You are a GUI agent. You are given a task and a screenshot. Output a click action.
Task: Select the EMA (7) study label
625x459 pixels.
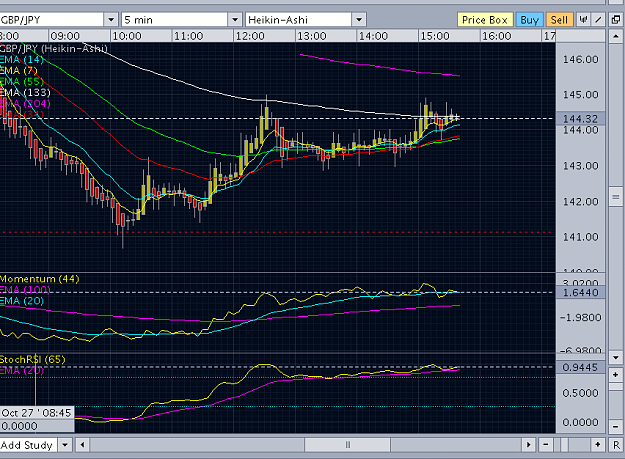click(x=19, y=71)
